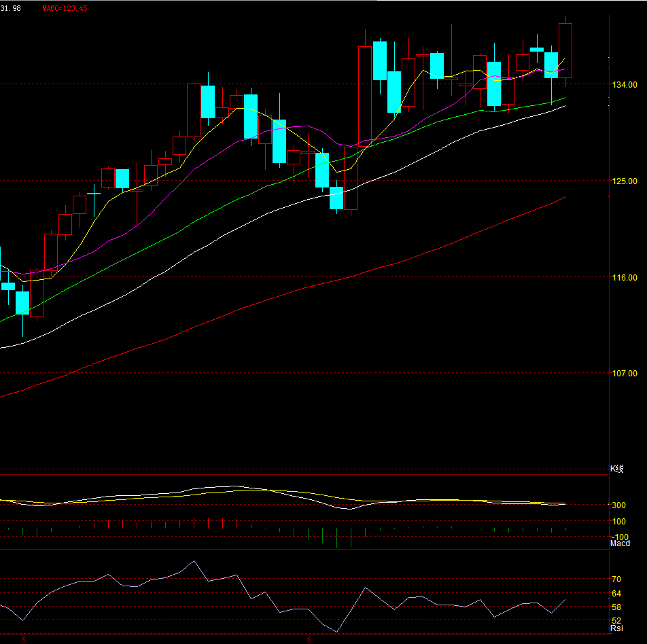
Task: Click the 64 RSI scale value
Action: pyautogui.click(x=616, y=593)
